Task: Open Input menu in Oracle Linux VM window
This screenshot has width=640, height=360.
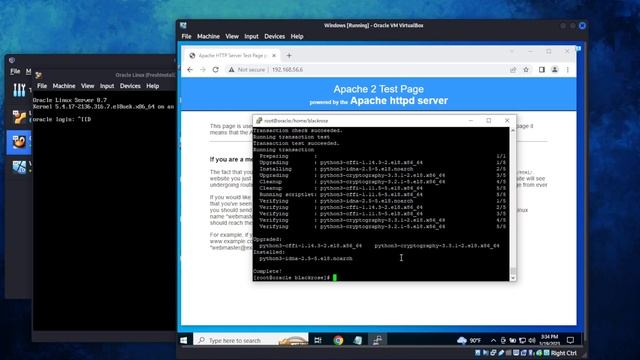Action: coord(107,86)
